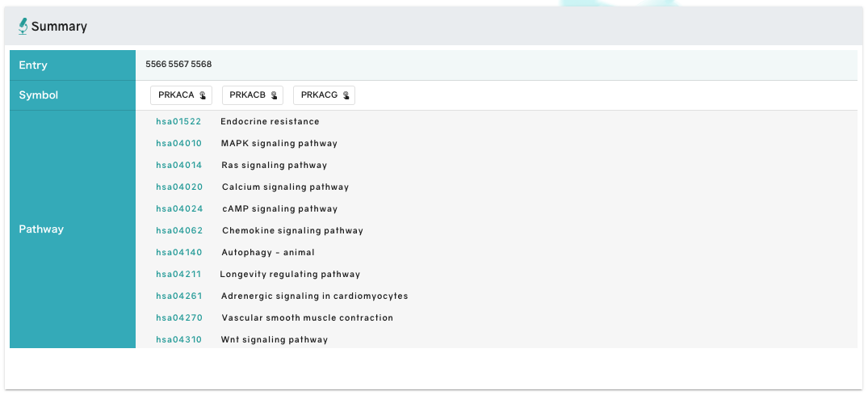The width and height of the screenshot is (868, 395).
Task: Click the microscope icon beside Summary
Action: [x=23, y=26]
